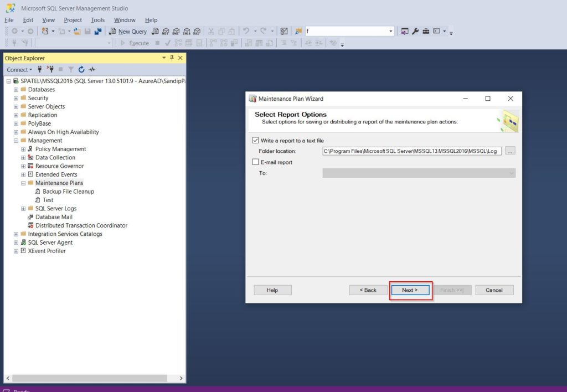This screenshot has height=392, width=567.
Task: Click the Cancel button in wizard
Action: [494, 290]
